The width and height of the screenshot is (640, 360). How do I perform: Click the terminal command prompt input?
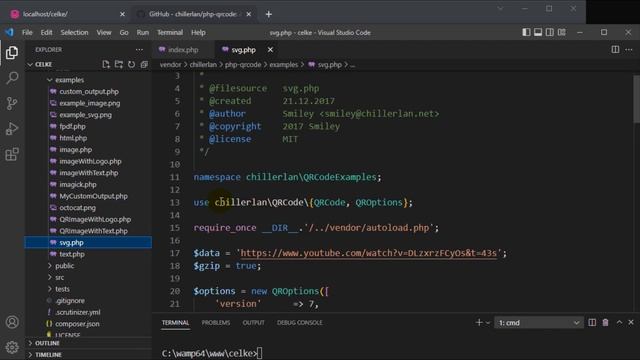260,353
